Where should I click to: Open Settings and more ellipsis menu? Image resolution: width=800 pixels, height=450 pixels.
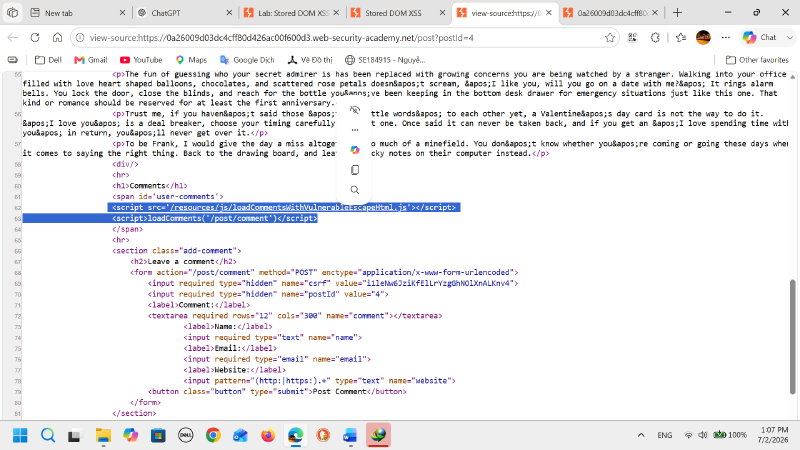[x=726, y=37]
